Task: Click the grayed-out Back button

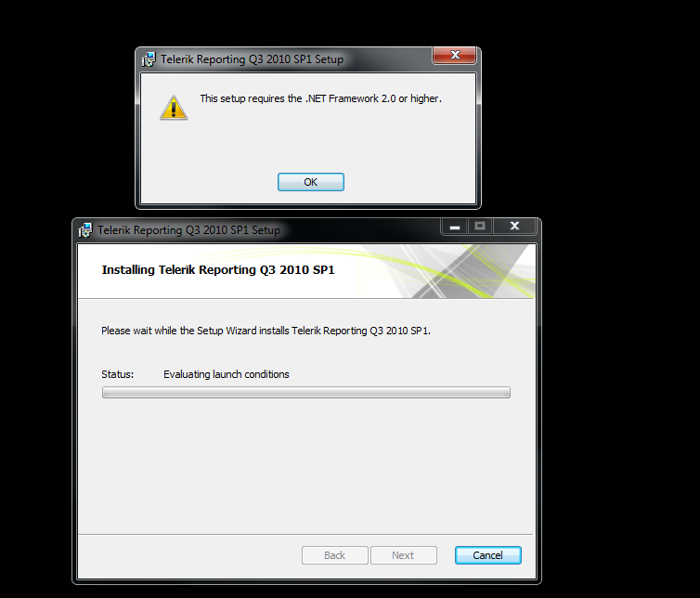Action: click(x=335, y=555)
